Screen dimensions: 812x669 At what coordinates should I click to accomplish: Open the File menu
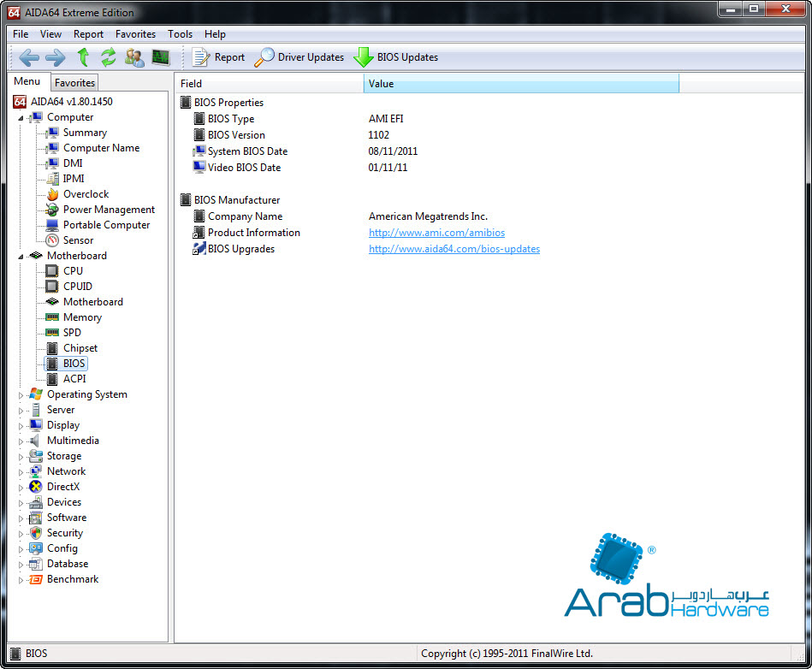[21, 34]
